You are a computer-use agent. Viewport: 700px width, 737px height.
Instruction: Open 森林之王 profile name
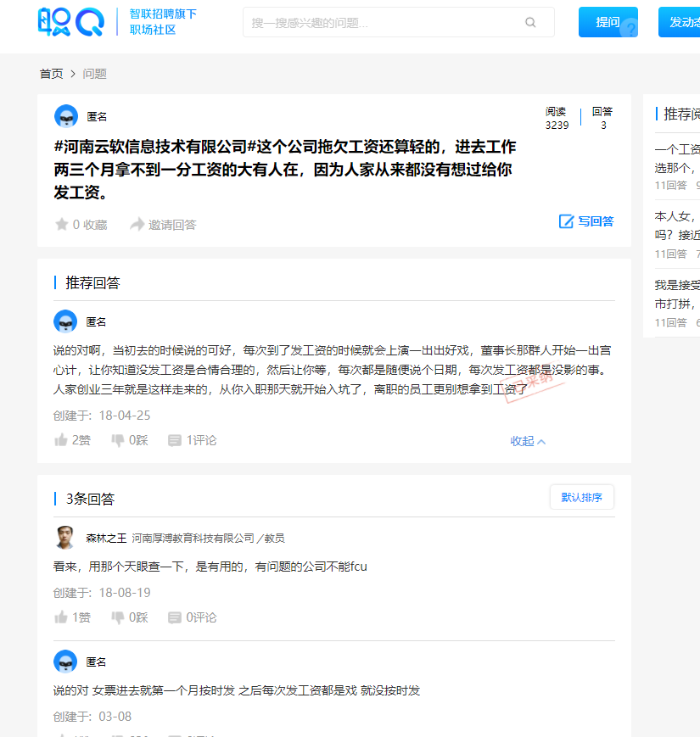click(106, 539)
